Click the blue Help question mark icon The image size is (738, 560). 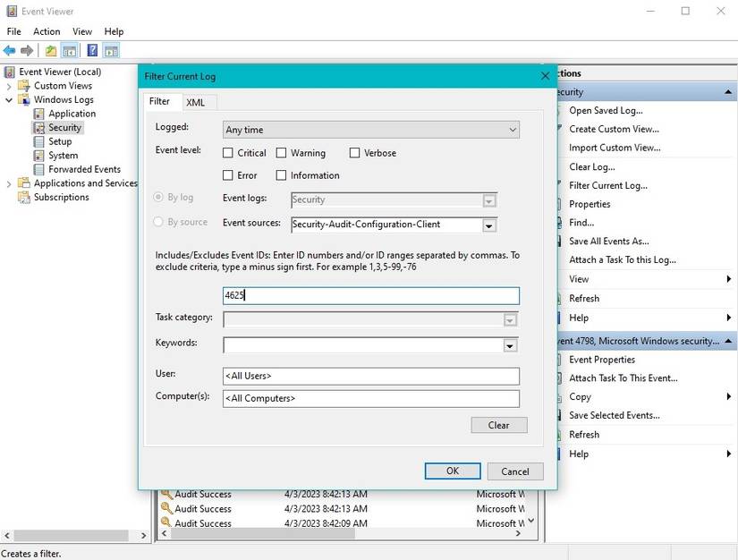click(x=92, y=51)
